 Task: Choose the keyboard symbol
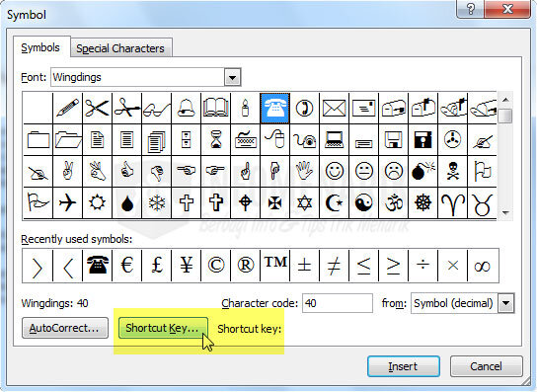245,139
